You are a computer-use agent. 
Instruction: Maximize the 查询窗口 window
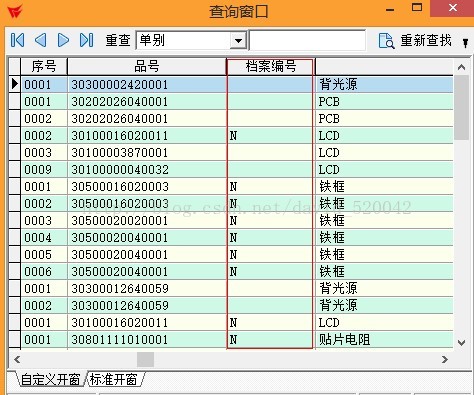click(417, 8)
